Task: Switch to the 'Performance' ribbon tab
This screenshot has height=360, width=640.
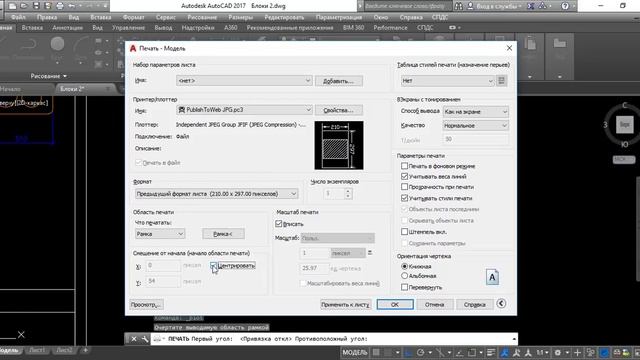Action: (x=390, y=27)
